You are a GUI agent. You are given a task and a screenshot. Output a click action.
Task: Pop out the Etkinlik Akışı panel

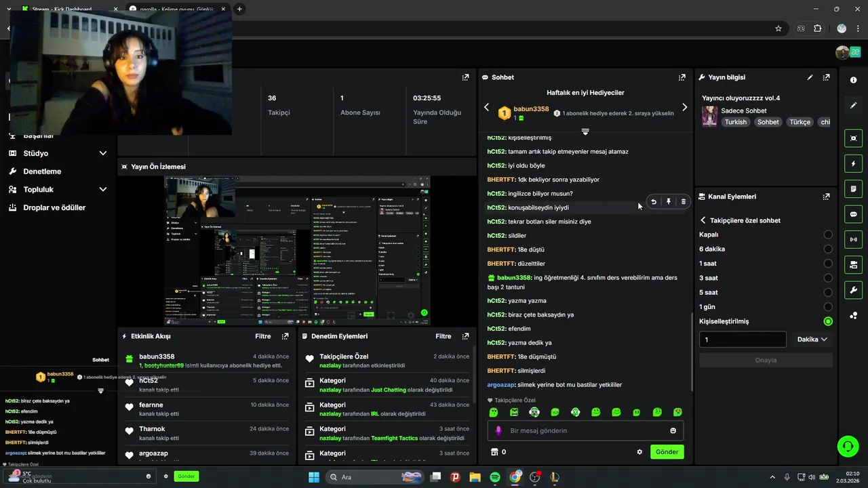tap(285, 336)
